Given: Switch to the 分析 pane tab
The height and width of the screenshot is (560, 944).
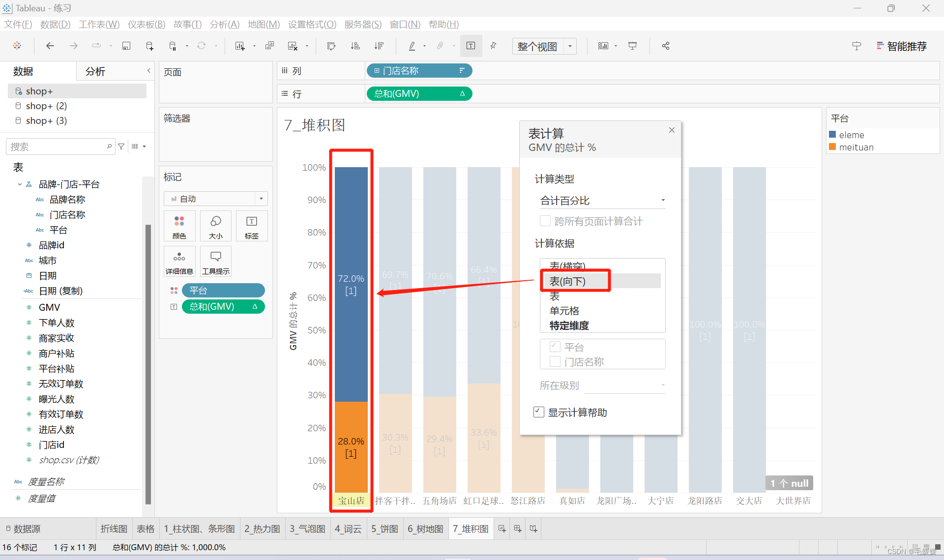Looking at the screenshot, I should (95, 71).
